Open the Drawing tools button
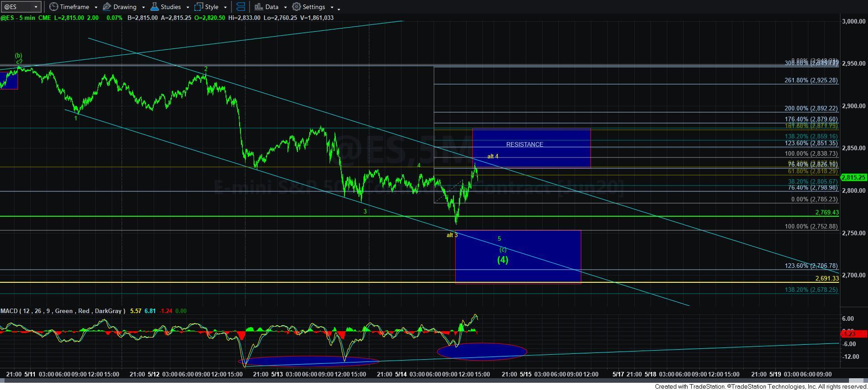The image size is (868, 390). click(120, 7)
